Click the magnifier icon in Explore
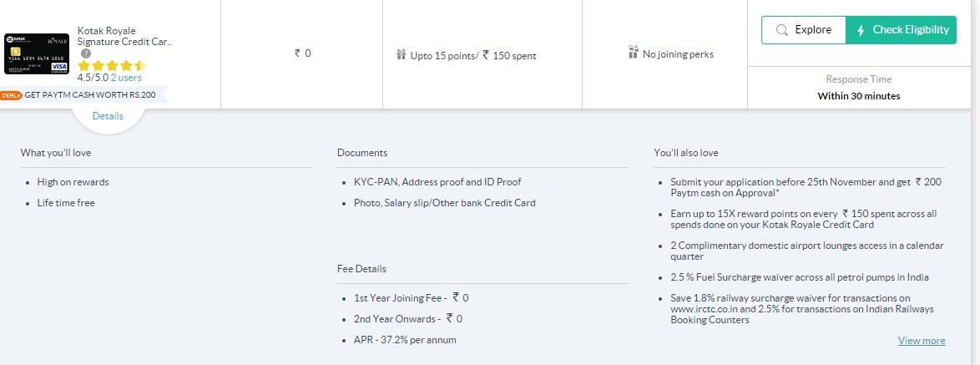Viewport: 980px width, 365px height. click(x=782, y=30)
